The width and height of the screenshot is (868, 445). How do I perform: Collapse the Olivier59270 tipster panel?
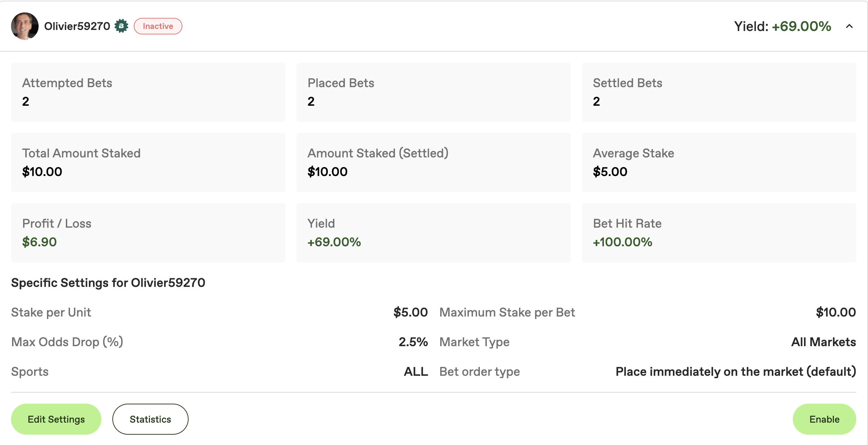point(849,26)
